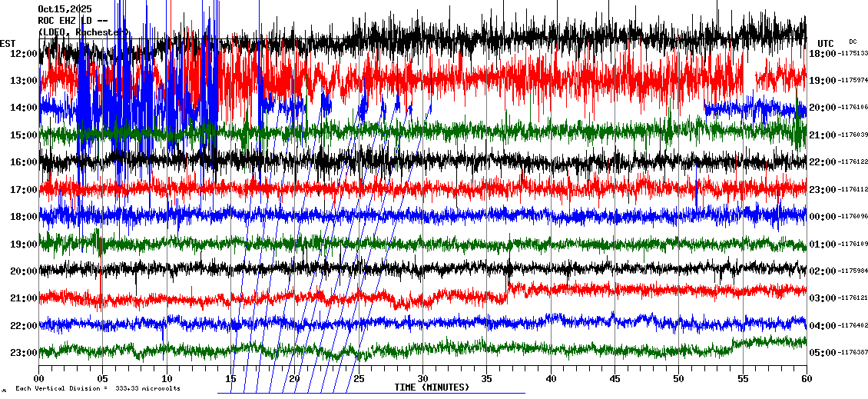Click the 01:00 UTC row label

tap(822, 244)
